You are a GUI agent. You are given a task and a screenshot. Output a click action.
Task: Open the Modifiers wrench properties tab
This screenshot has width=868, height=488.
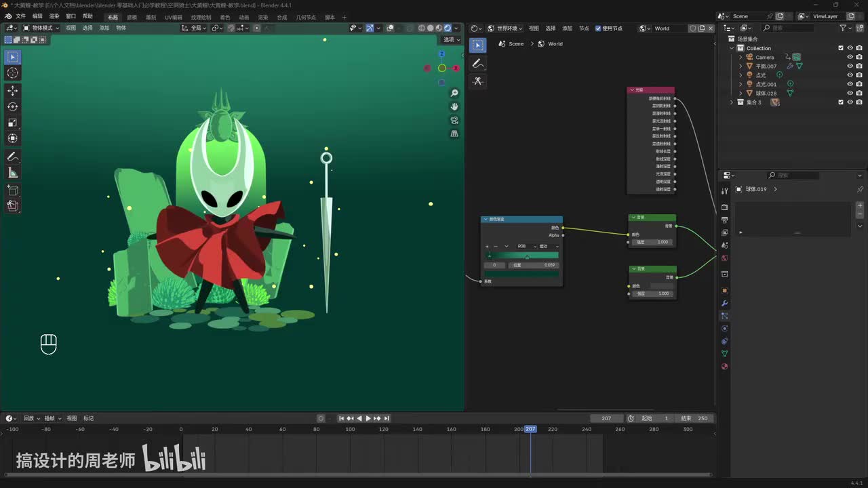tap(724, 303)
